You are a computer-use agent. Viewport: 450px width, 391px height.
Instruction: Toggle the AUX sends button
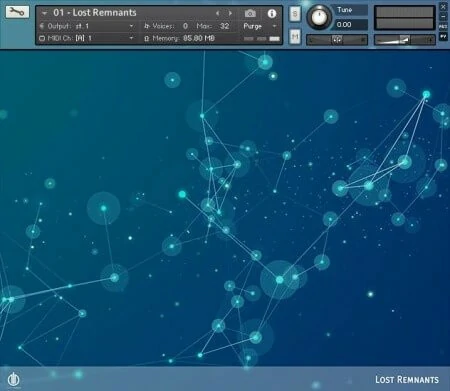pos(443,26)
